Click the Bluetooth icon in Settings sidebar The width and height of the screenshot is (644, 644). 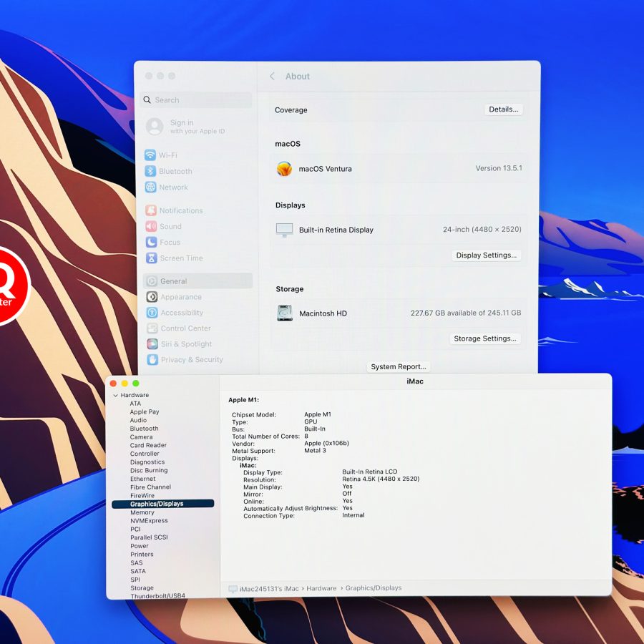[150, 171]
